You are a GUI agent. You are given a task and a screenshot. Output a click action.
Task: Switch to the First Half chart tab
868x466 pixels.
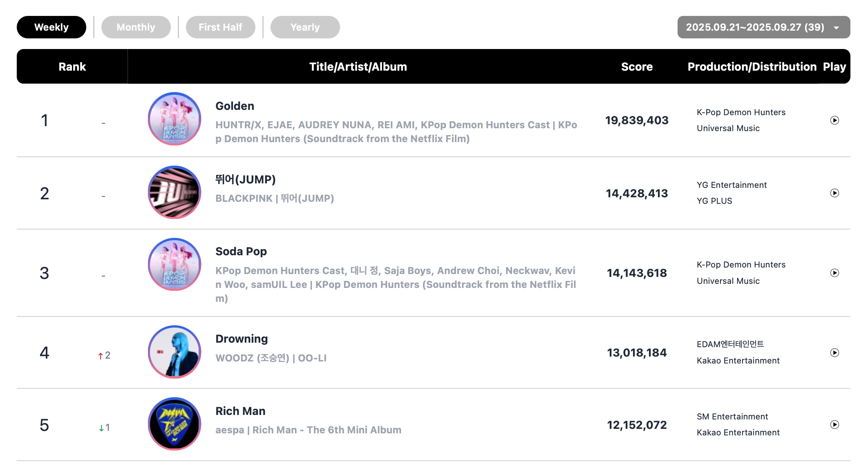point(220,27)
